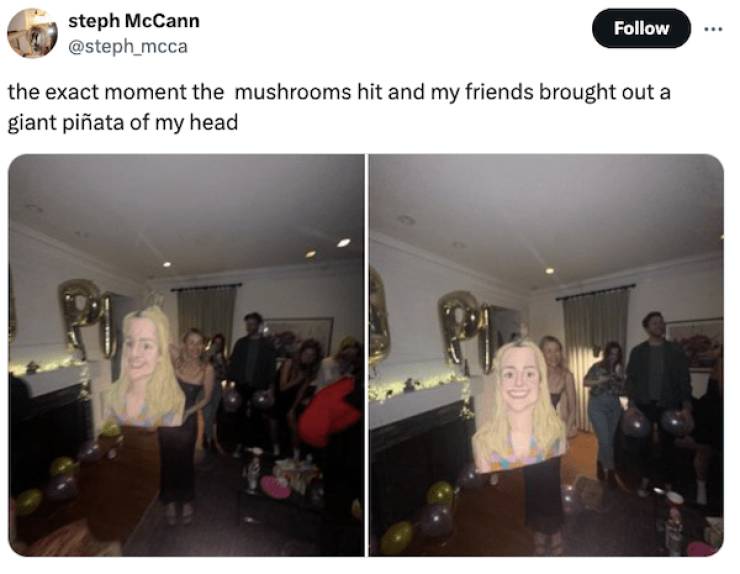740x574 pixels.
Task: Click the red clothing in the left photo
Action: 330,411
